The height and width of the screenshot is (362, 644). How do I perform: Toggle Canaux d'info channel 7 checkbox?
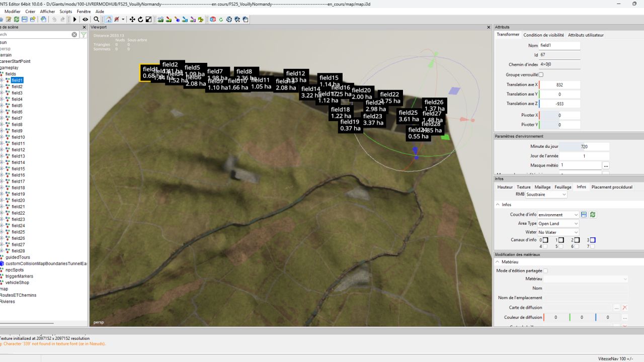[x=593, y=246]
